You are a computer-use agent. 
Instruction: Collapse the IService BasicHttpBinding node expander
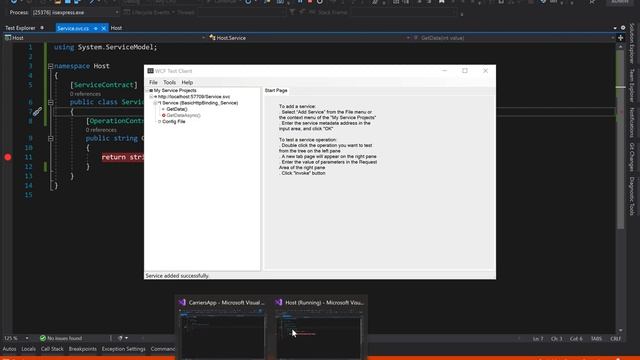155,103
